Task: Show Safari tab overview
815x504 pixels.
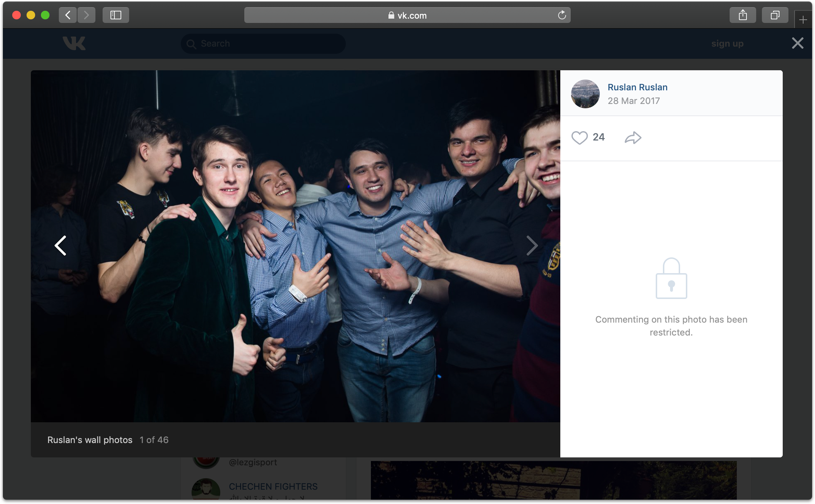Action: tap(775, 15)
